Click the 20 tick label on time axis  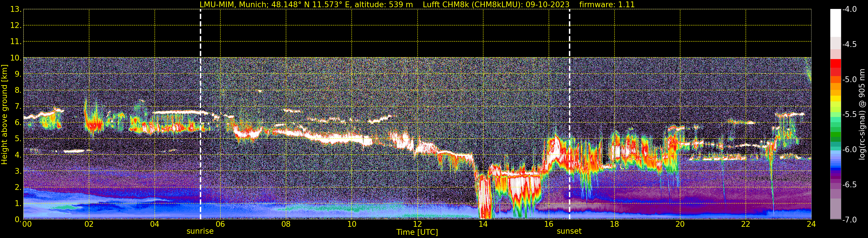pos(680,224)
